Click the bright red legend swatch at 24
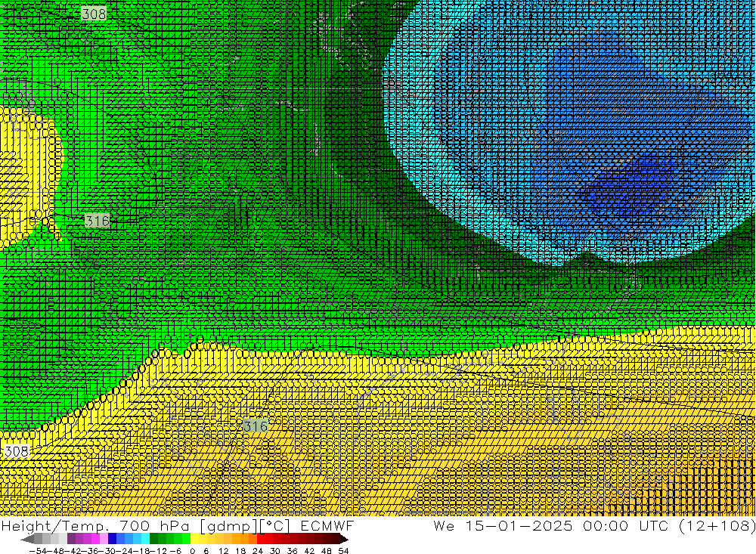 click(x=262, y=539)
